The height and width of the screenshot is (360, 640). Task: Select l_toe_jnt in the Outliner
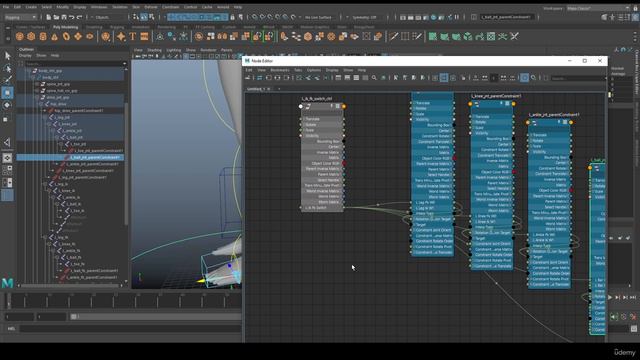click(x=78, y=144)
